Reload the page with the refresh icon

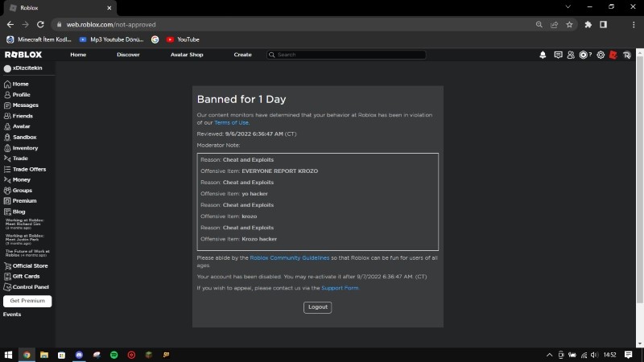40,25
